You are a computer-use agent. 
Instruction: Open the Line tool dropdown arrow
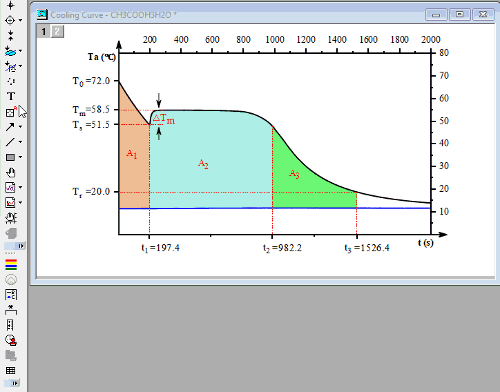click(20, 142)
